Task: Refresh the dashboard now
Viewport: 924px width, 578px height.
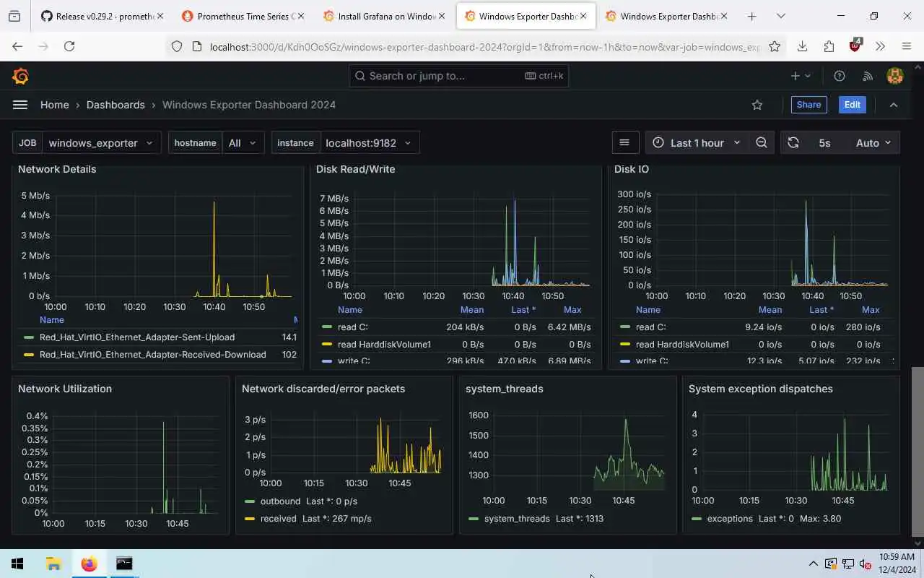Action: [x=793, y=142]
